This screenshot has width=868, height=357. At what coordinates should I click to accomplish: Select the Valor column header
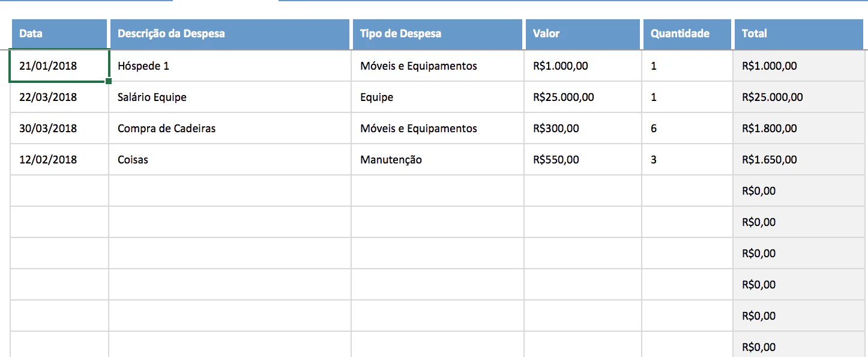tap(582, 34)
